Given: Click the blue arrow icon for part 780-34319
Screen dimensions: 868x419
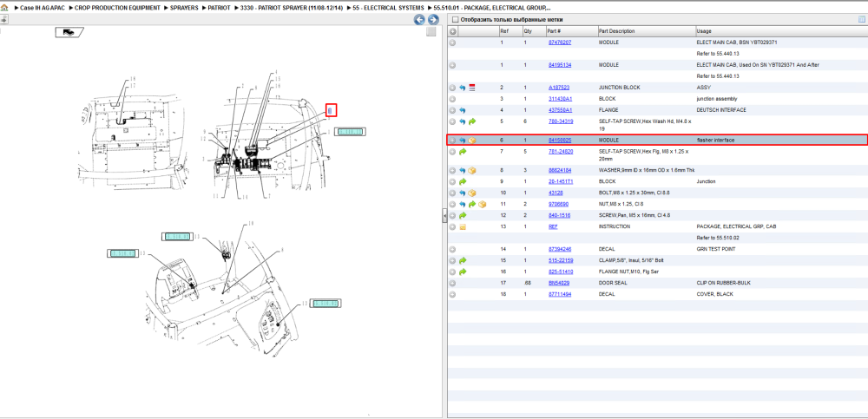Looking at the screenshot, I should point(463,121).
